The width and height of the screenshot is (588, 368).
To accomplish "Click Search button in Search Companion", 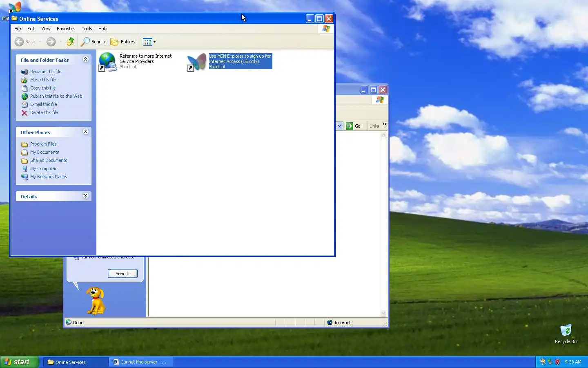I will point(122,274).
